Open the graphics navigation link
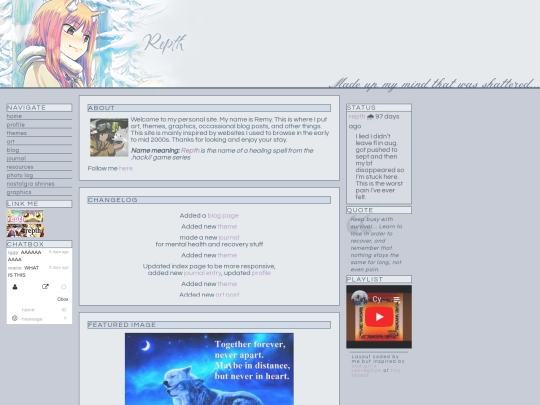Screen dimensions: 540x405 [x=19, y=192]
